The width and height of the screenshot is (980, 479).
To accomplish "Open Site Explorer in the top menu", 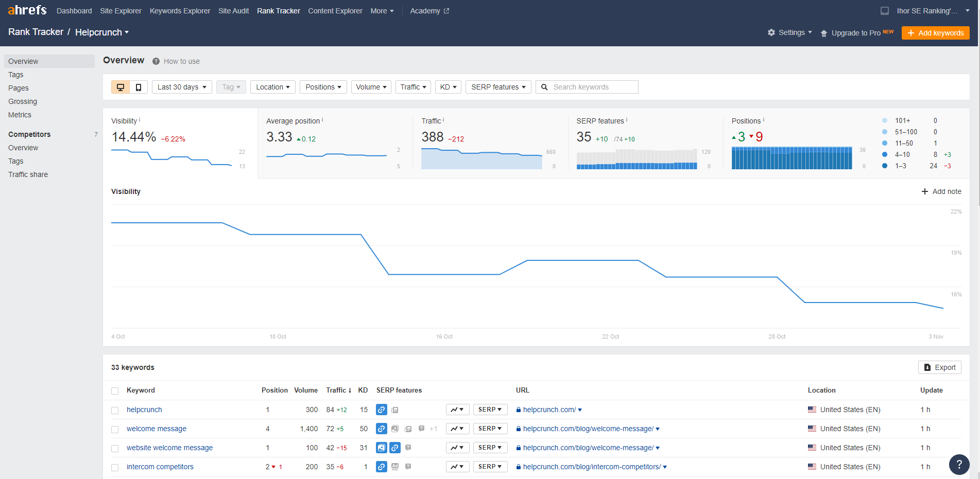I will pyautogui.click(x=121, y=11).
